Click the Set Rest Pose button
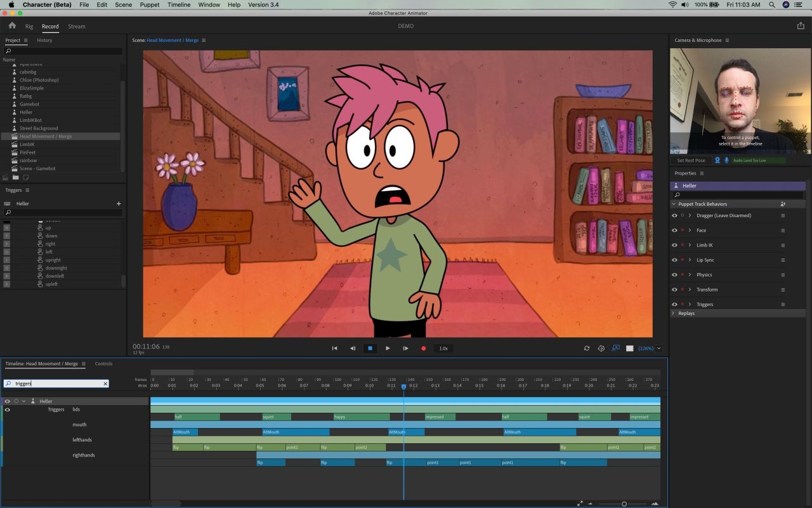812x508 pixels. [691, 160]
